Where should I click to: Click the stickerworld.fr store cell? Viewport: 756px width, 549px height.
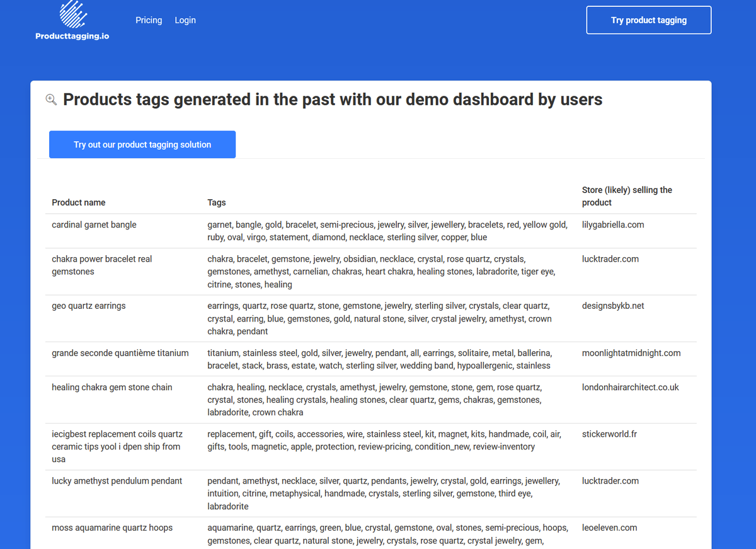pyautogui.click(x=609, y=434)
